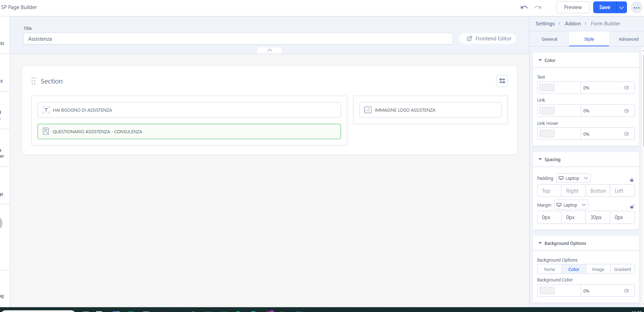Click the Background Color reset icon
This screenshot has height=312, width=644.
[x=626, y=291]
